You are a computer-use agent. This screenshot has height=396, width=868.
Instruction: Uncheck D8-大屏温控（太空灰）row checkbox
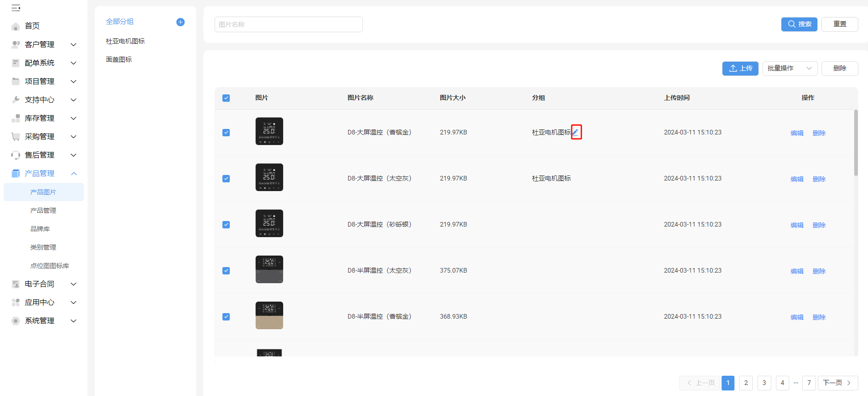(226, 179)
